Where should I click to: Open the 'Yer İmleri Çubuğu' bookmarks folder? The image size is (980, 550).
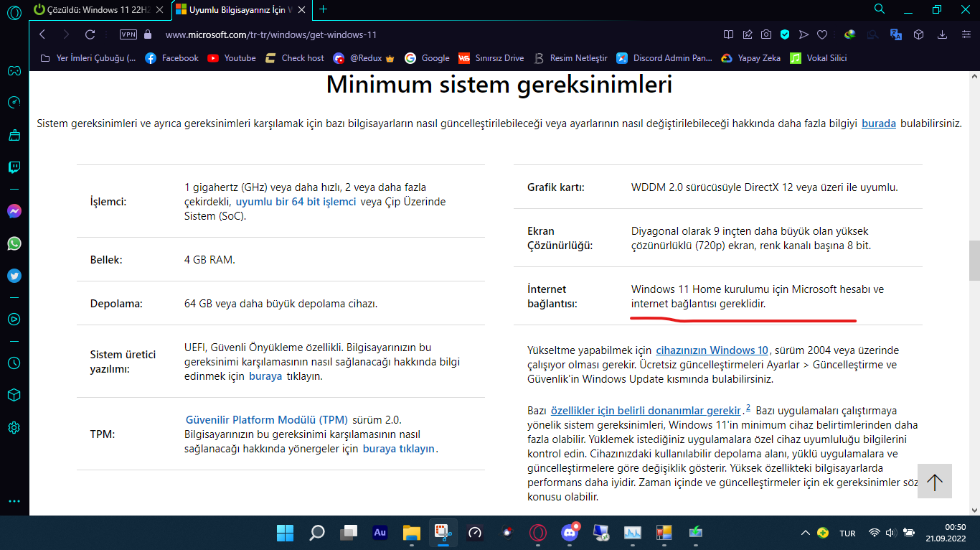tap(88, 58)
